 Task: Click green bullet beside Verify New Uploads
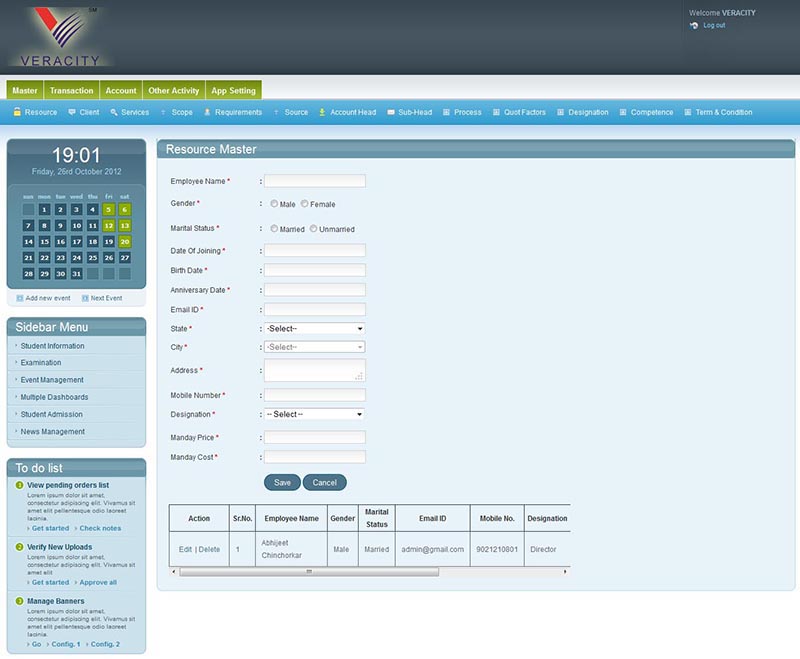point(19,546)
